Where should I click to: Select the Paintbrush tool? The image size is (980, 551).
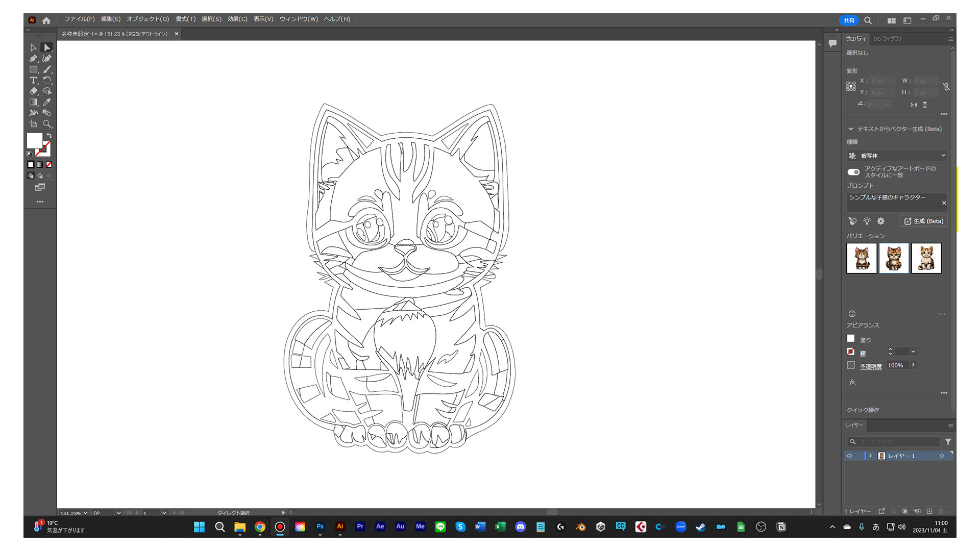click(x=47, y=69)
